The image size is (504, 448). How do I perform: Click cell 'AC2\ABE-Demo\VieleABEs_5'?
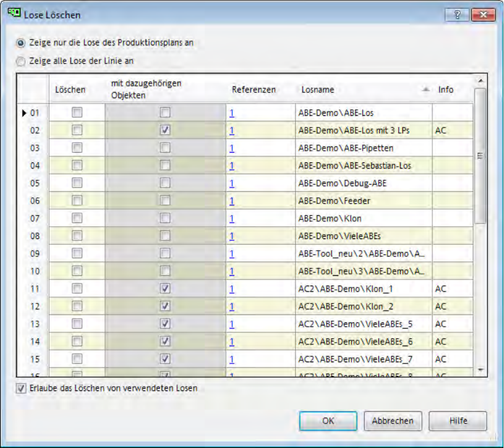364,324
